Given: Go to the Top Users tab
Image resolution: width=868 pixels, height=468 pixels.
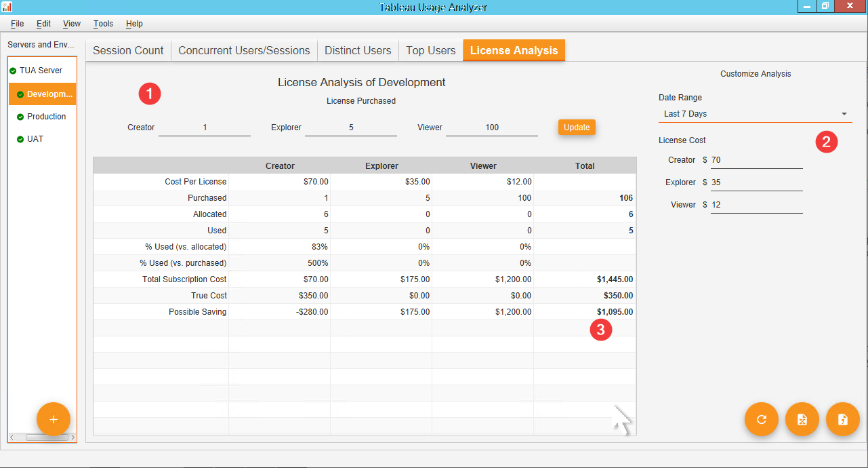Looking at the screenshot, I should pyautogui.click(x=430, y=51).
